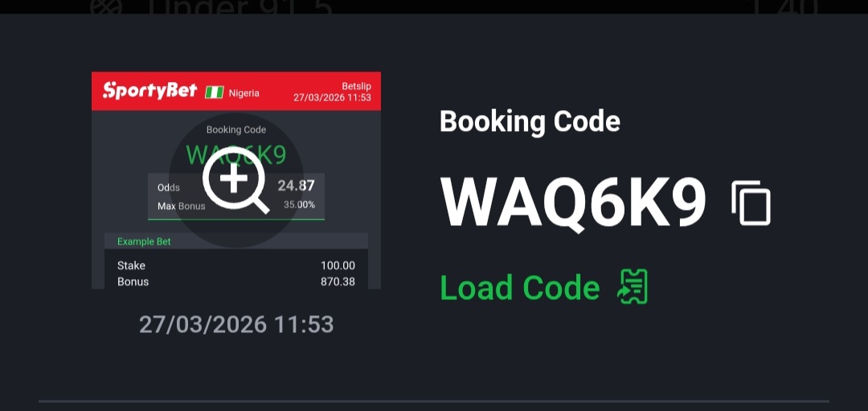Click the ticket icon beside Load Code
Viewport: 868px width, 411px height.
pyautogui.click(x=633, y=287)
